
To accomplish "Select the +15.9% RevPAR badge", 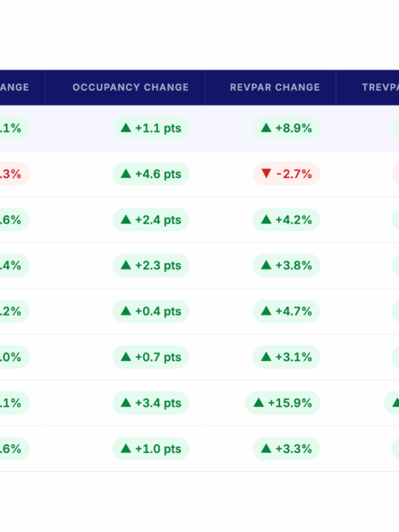I will pyautogui.click(x=283, y=402).
